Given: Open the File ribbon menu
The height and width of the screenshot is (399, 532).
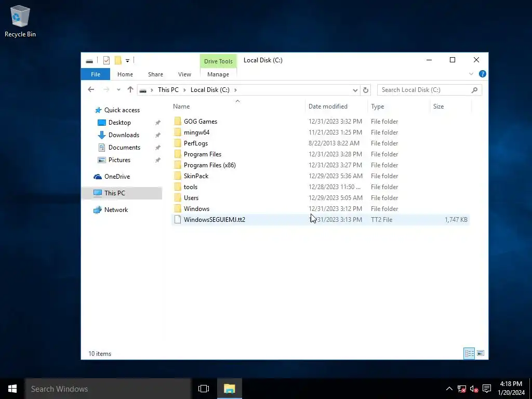Looking at the screenshot, I should coord(96,74).
